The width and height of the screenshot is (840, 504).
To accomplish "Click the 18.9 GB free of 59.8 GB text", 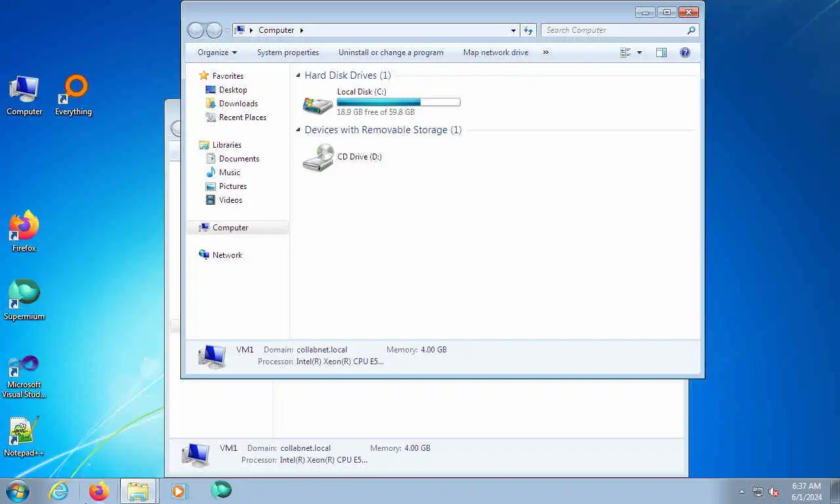I will point(376,112).
